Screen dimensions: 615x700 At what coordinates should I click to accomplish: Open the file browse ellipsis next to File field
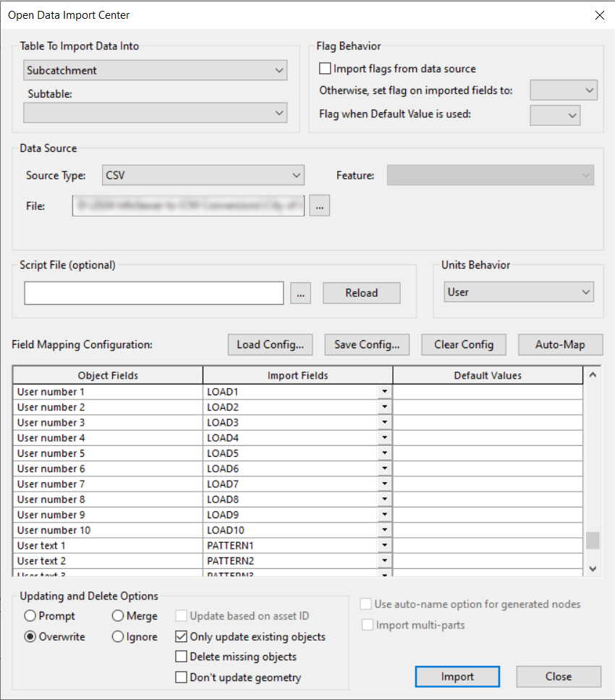pos(319,206)
